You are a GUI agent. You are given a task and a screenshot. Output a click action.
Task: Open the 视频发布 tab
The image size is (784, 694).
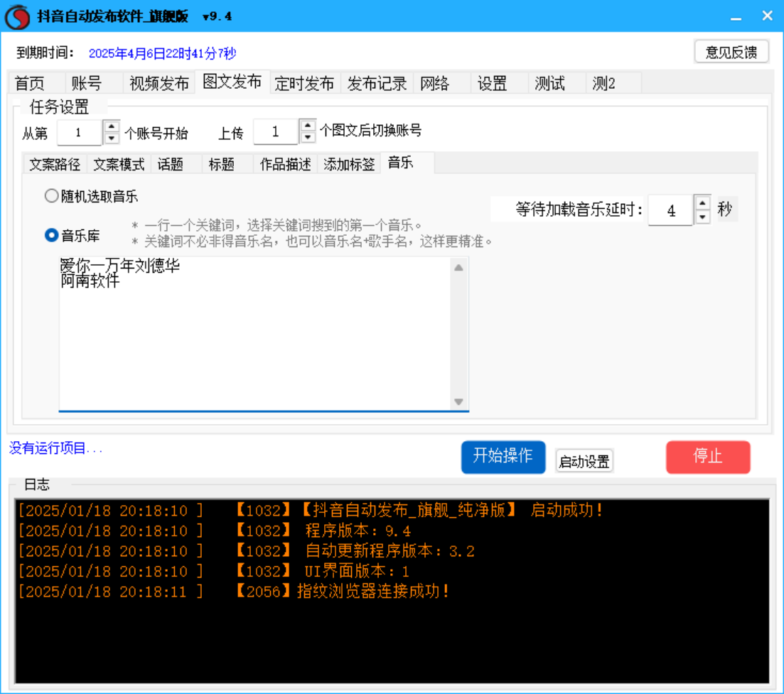(159, 83)
